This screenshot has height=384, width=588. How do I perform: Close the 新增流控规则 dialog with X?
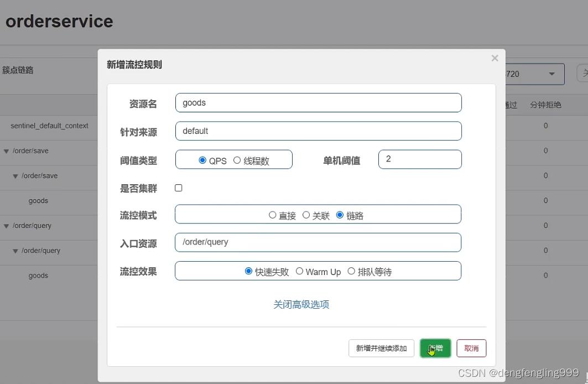tap(495, 58)
